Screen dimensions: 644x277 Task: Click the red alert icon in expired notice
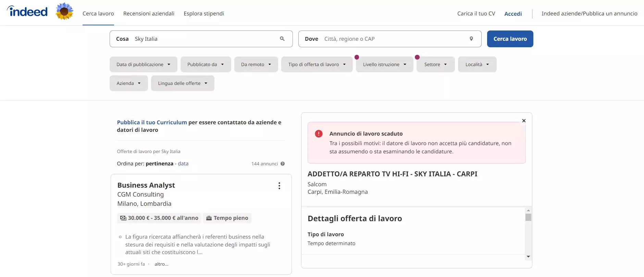coord(319,134)
